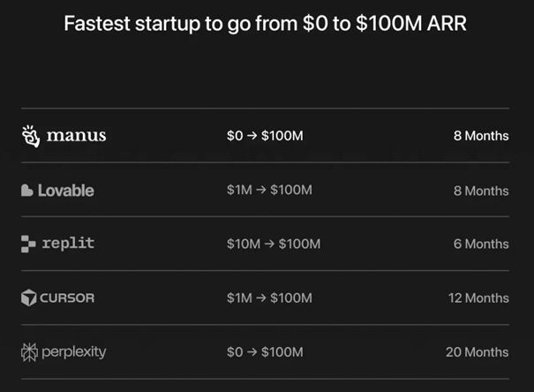The image size is (534, 392).
Task: Click "12 Months" in the Cursor row
Action: click(x=478, y=298)
